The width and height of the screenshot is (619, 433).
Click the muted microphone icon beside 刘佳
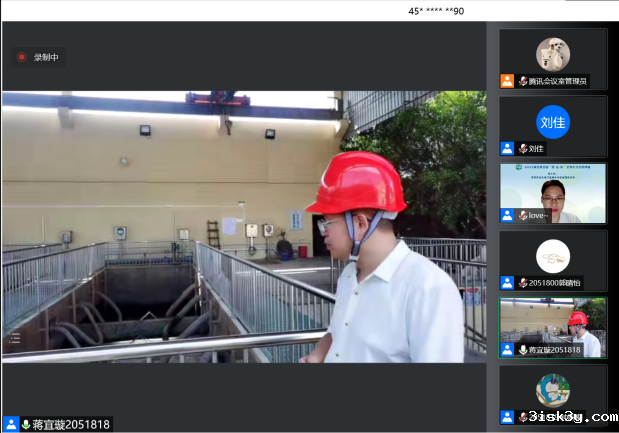523,148
